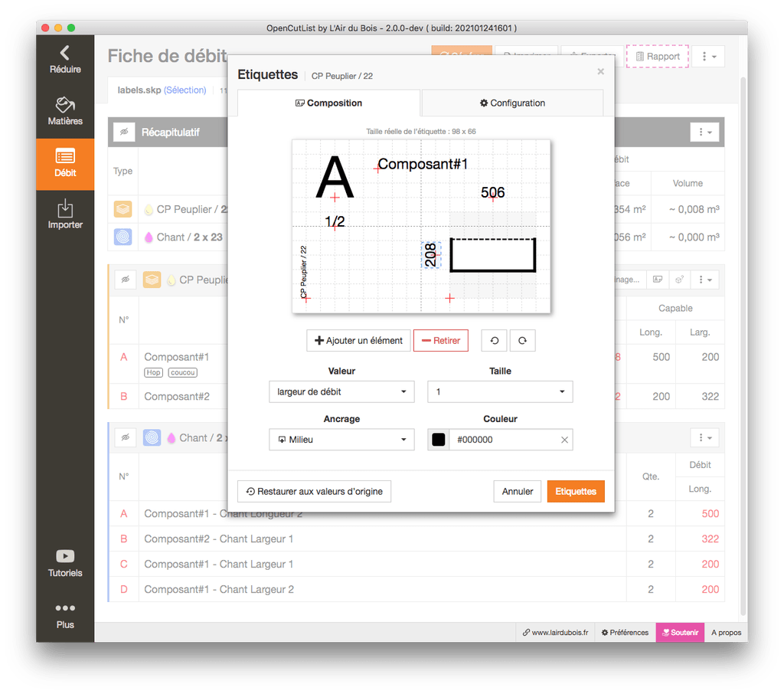Click the orange Etiquettes button
This screenshot has width=784, height=694.
pos(576,491)
